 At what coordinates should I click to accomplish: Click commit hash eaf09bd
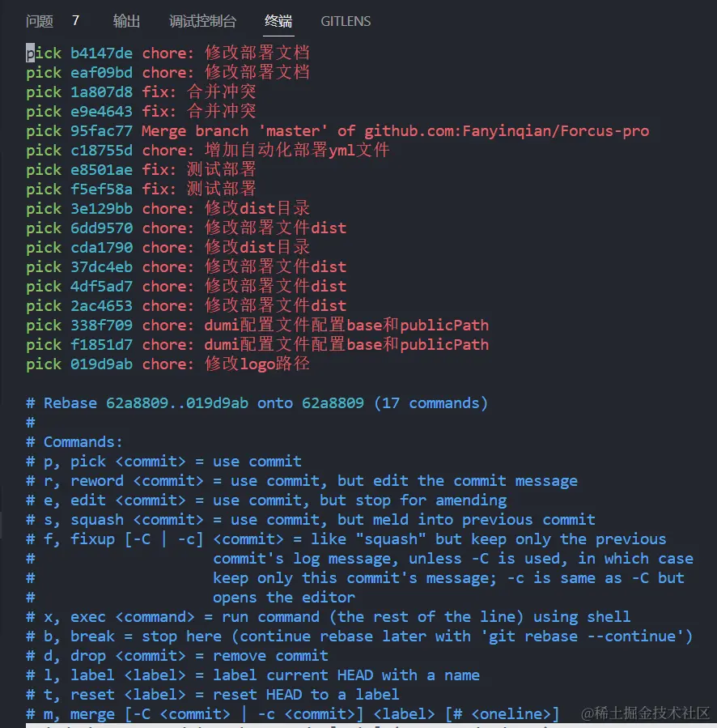pos(102,73)
